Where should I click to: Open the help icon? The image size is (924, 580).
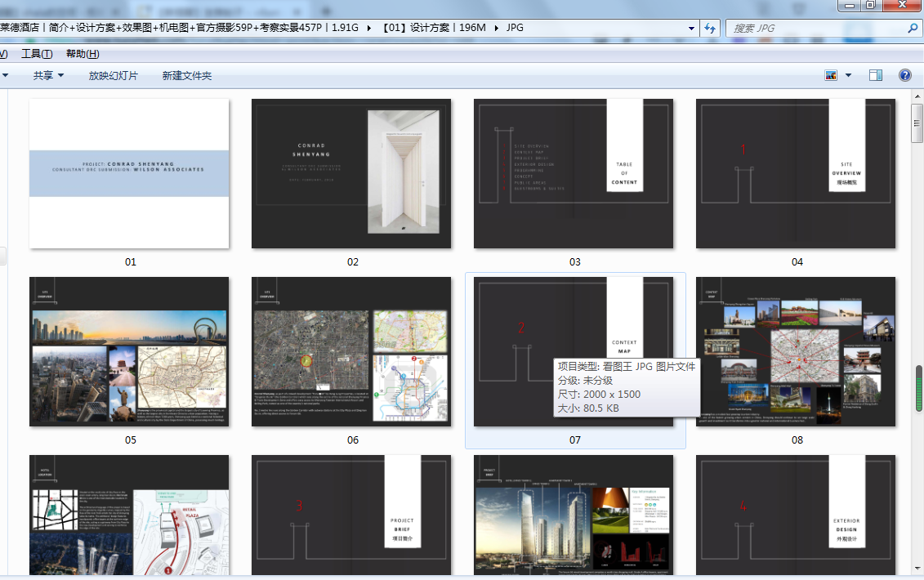click(905, 75)
